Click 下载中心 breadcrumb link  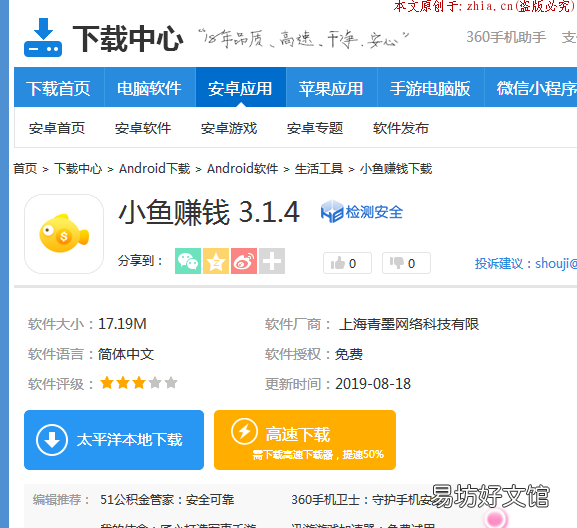[x=78, y=169]
